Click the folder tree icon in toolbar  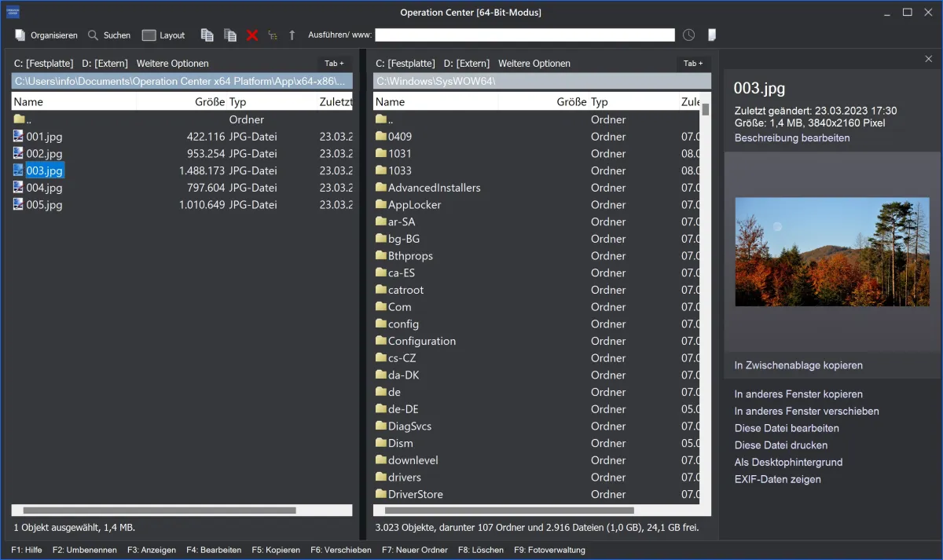pos(273,35)
